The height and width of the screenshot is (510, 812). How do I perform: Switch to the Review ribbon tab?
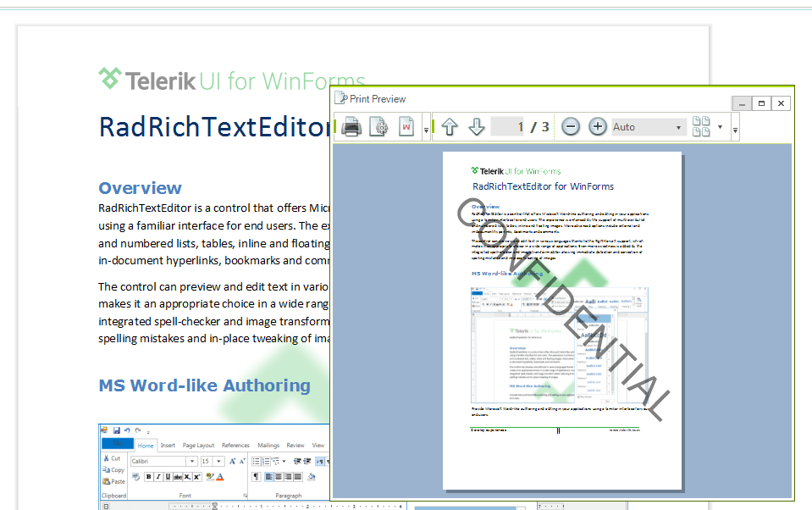coord(296,446)
